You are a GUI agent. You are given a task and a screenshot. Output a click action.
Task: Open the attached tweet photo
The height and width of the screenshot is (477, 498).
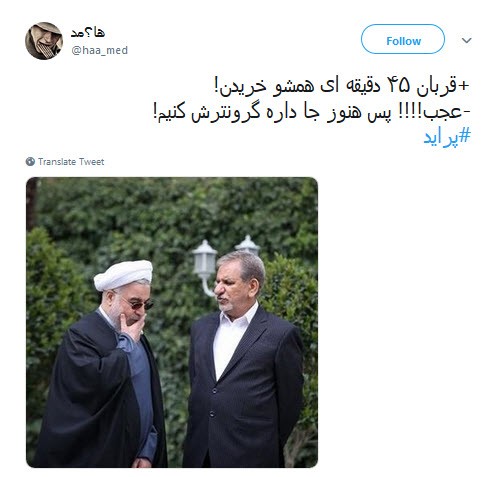tap(172, 322)
